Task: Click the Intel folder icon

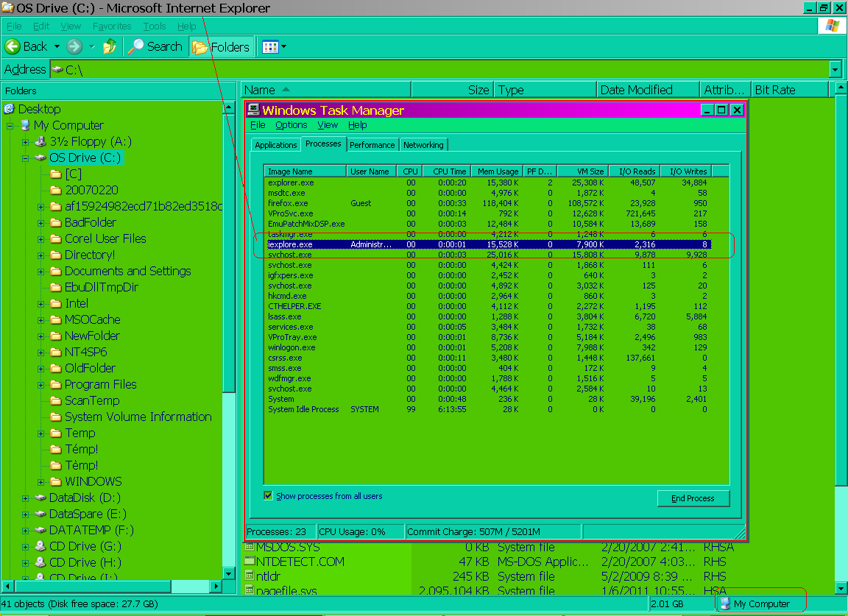Action: tap(56, 303)
